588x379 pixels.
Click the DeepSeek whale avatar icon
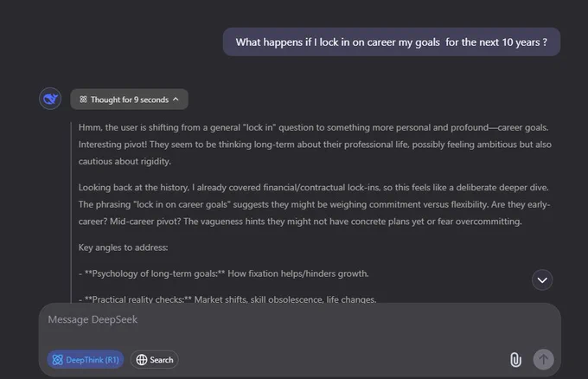click(50, 99)
